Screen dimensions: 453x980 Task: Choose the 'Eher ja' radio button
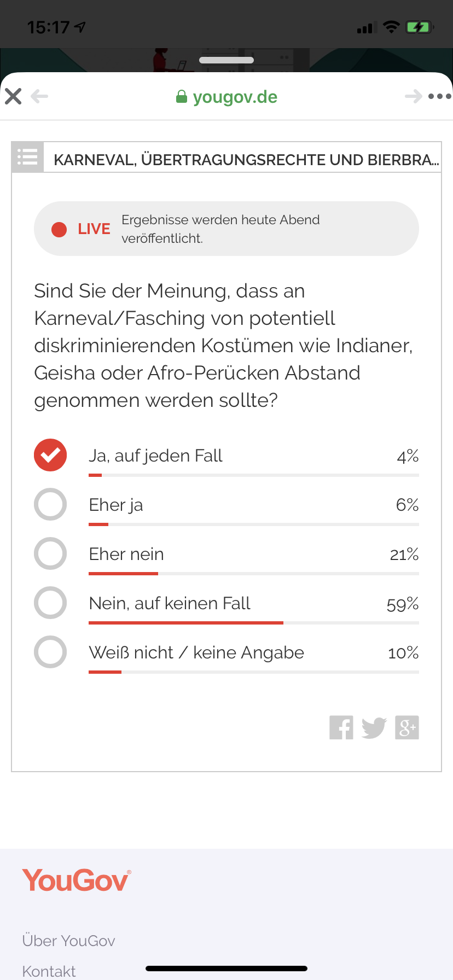tap(50, 504)
